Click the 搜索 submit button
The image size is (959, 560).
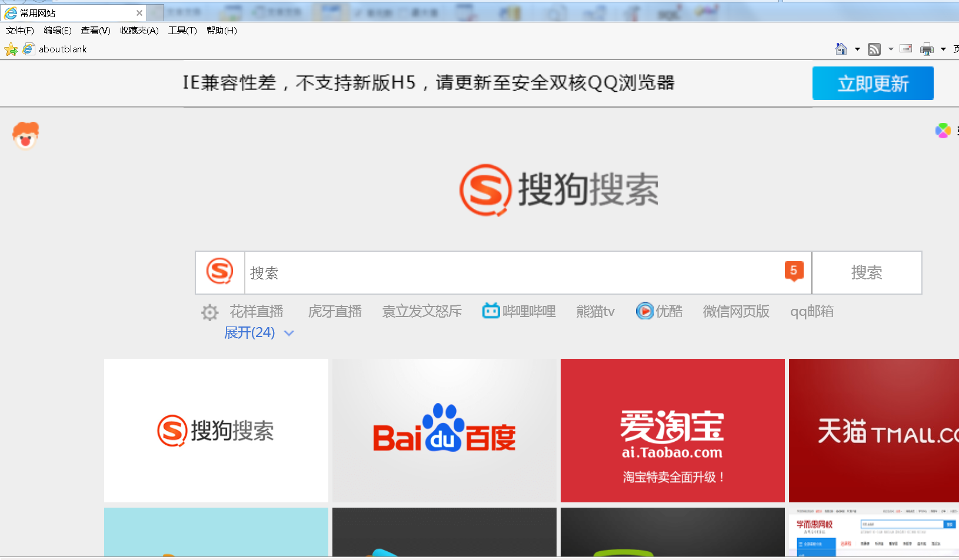[867, 272]
